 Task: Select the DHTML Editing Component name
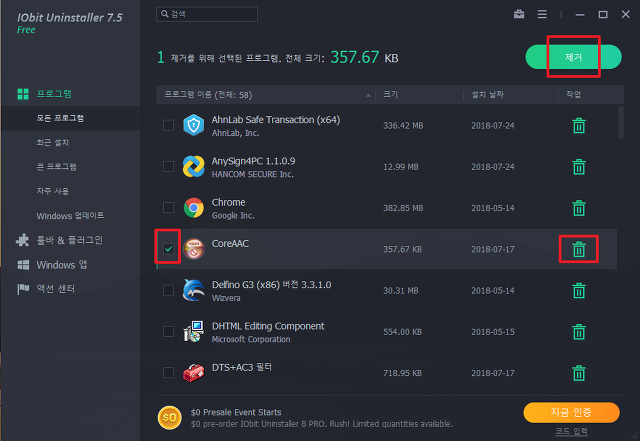[268, 326]
